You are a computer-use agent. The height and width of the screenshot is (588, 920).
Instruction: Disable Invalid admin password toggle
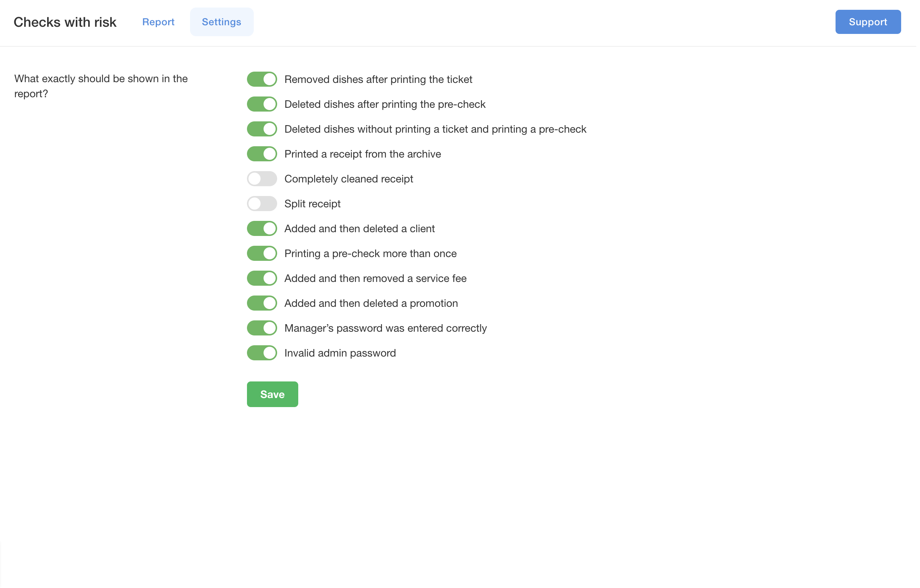tap(262, 353)
